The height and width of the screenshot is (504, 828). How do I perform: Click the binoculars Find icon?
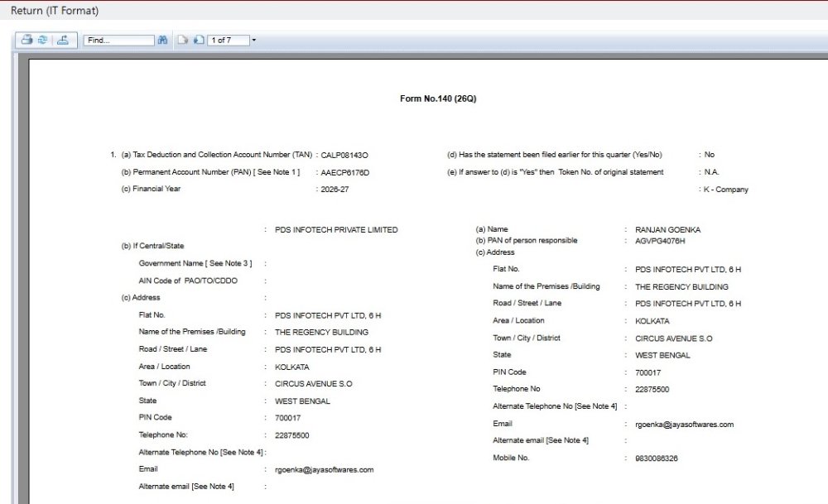(162, 40)
